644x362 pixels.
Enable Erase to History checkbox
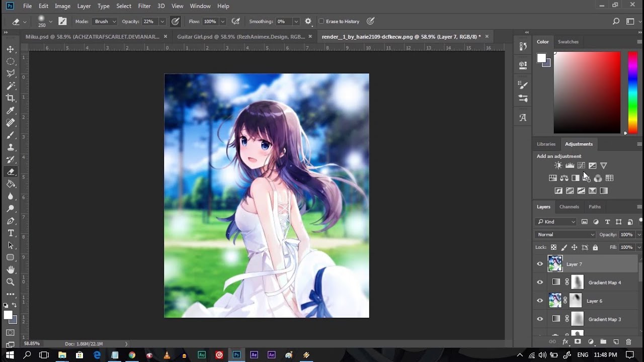pos(321,22)
